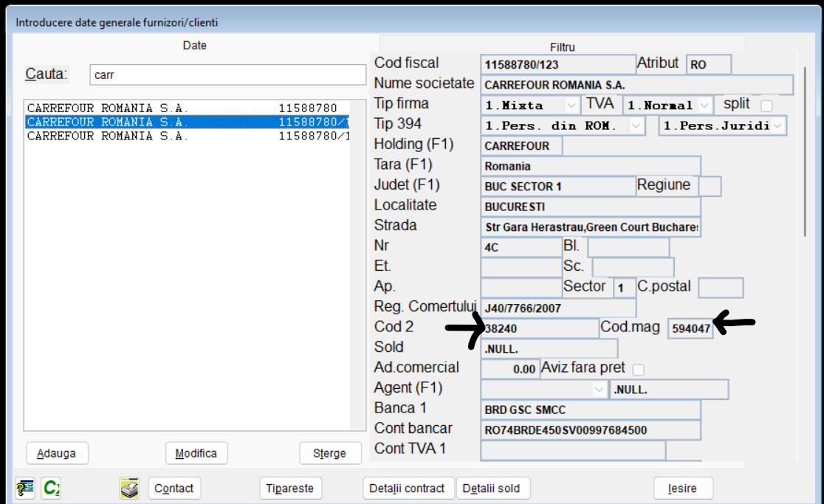The width and height of the screenshot is (824, 504).
Task: Click the Modifica button
Action: point(196,453)
